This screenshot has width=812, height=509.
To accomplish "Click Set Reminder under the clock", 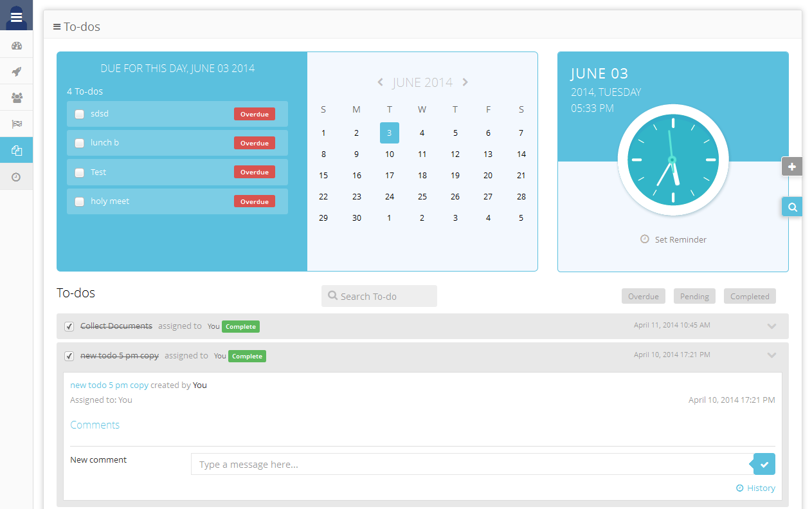I will coord(674,239).
